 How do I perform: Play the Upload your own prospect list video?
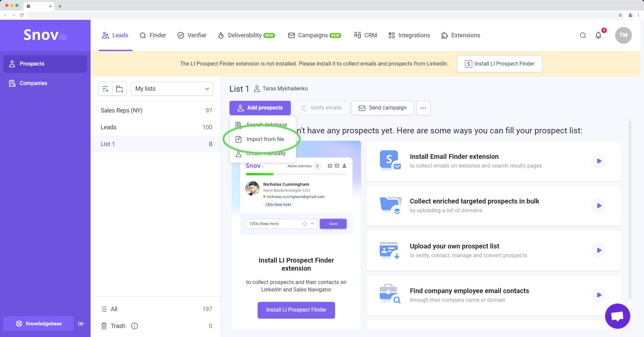pyautogui.click(x=599, y=250)
